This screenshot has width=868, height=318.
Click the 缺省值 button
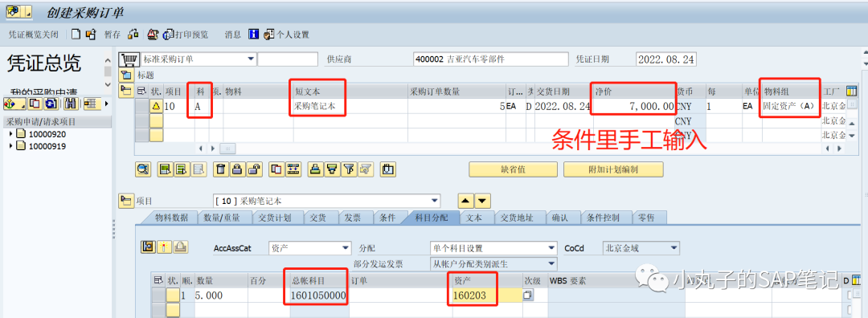coord(513,169)
